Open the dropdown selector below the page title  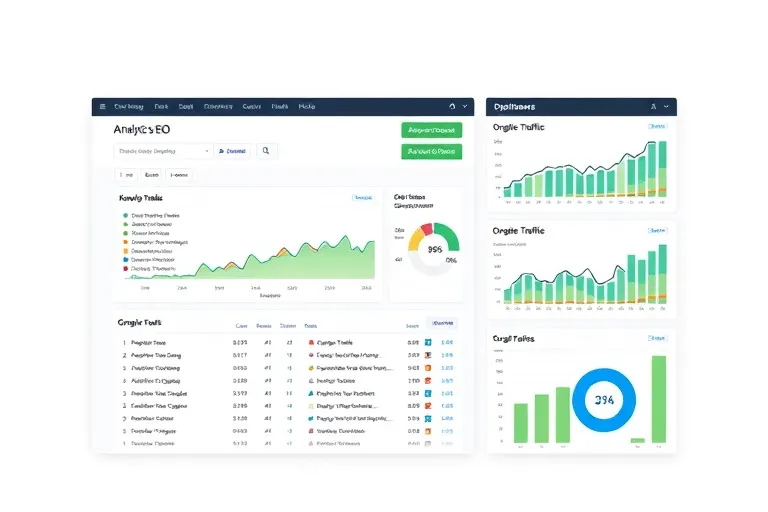pos(163,151)
